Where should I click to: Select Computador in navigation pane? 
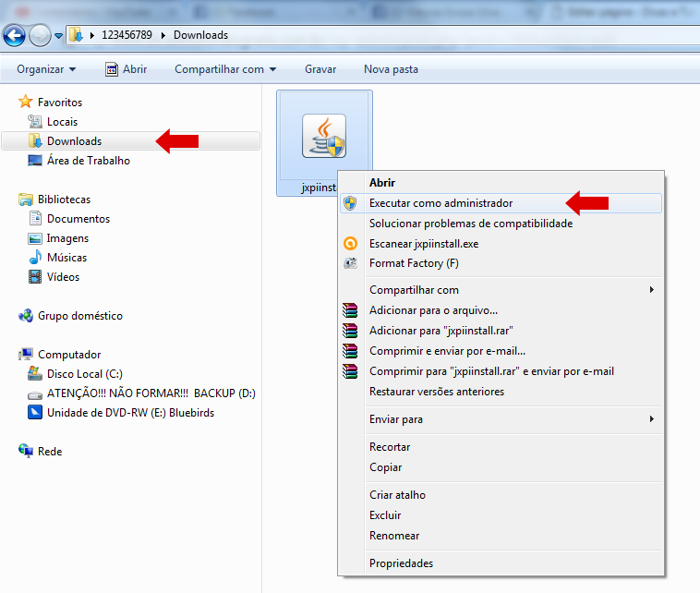(x=69, y=355)
